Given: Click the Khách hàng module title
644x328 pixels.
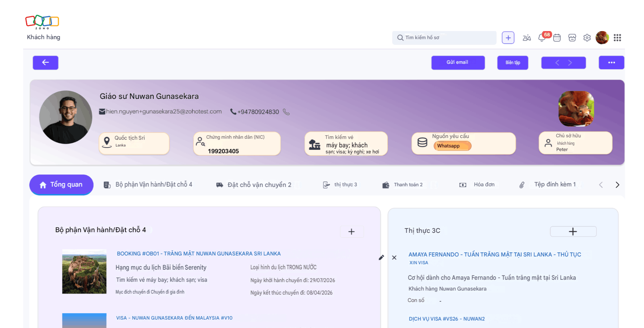Looking at the screenshot, I should point(43,37).
